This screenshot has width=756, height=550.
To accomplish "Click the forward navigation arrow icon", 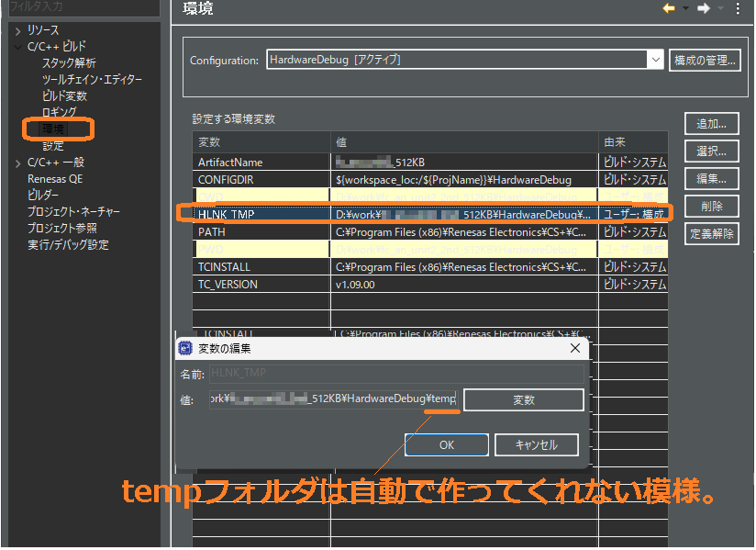I will pyautogui.click(x=704, y=8).
